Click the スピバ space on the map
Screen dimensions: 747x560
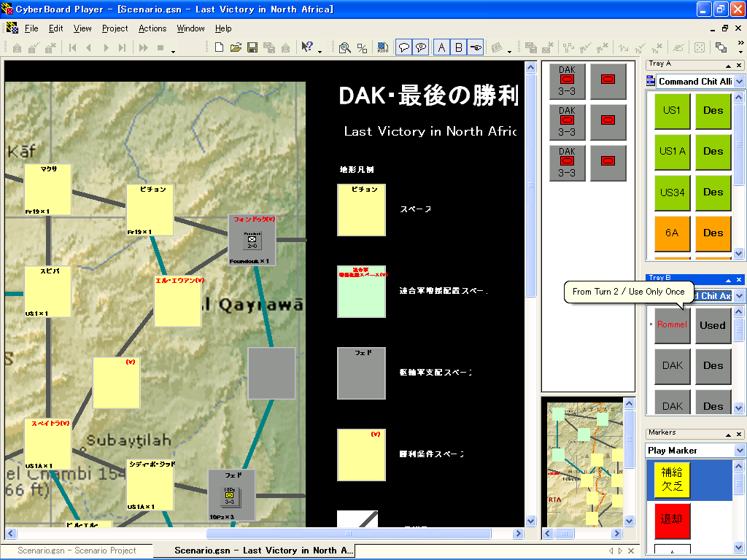pyautogui.click(x=47, y=292)
